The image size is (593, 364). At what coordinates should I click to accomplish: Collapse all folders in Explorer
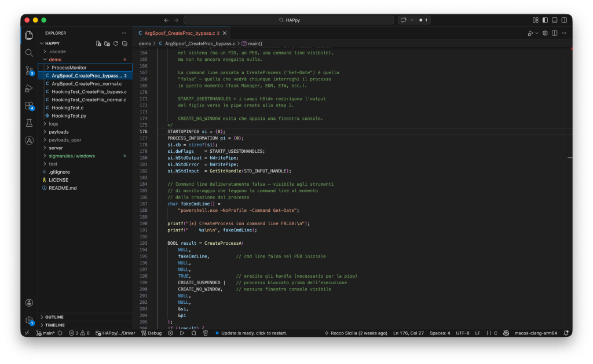click(125, 43)
